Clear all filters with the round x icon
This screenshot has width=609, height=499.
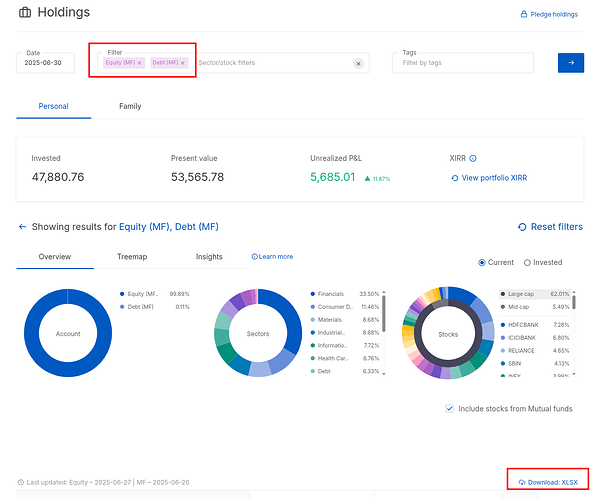coord(358,63)
